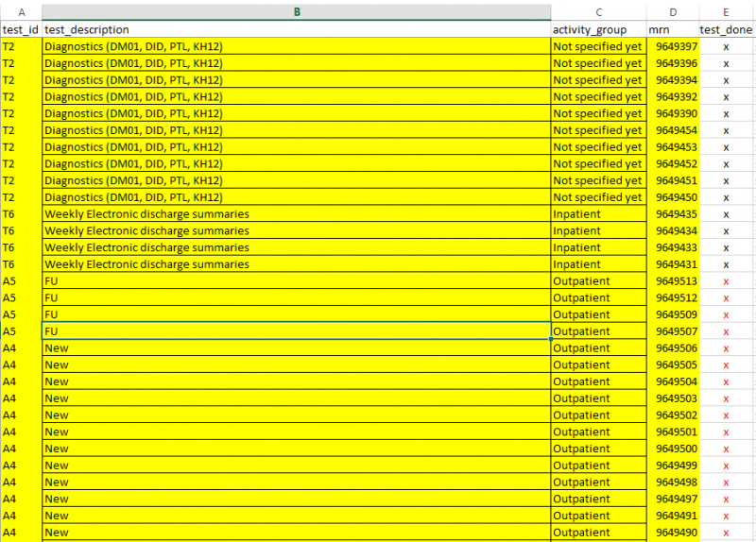Select the activity_group header cell
This screenshot has height=542, width=756.
click(598, 29)
